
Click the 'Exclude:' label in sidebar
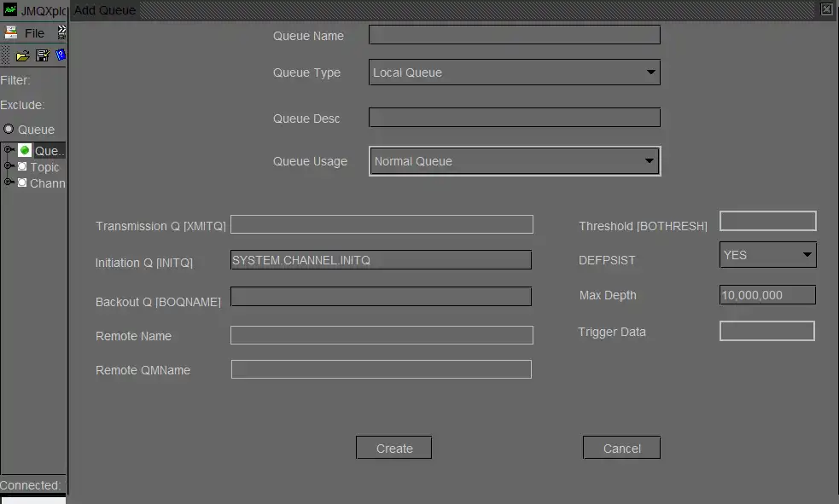click(x=22, y=105)
